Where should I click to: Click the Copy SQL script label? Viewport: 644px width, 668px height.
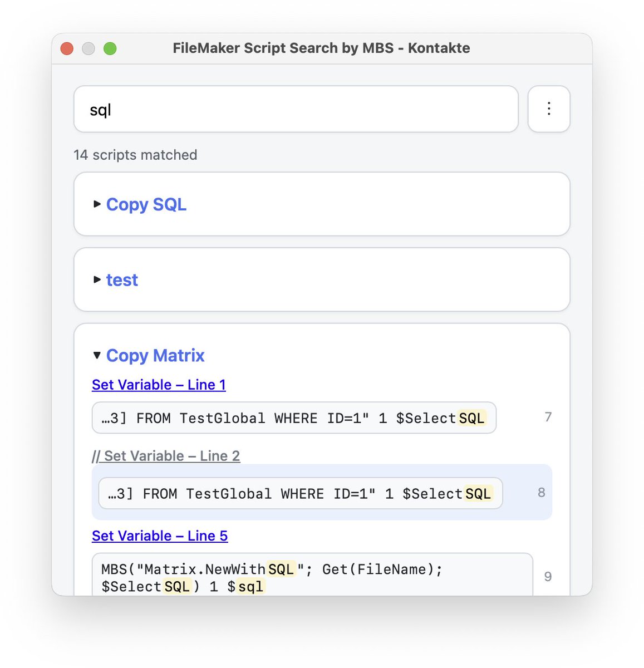(146, 204)
